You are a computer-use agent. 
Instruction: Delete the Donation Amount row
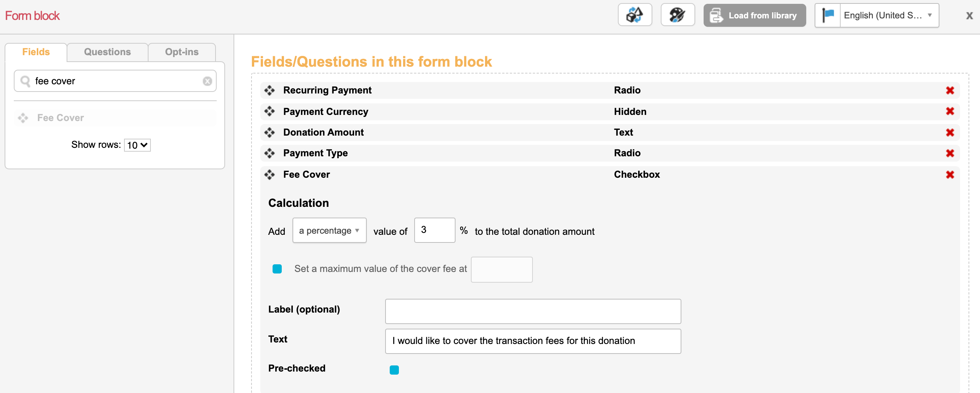(x=950, y=133)
